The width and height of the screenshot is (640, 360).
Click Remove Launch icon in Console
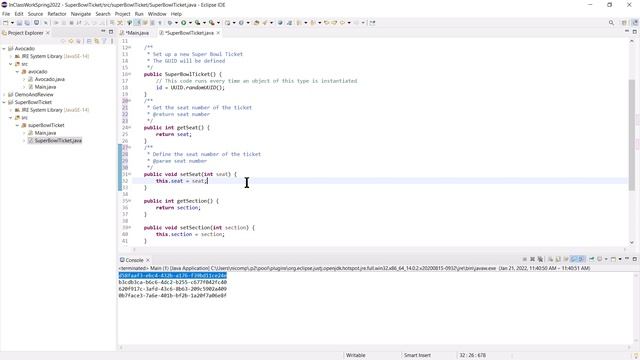click(532, 259)
